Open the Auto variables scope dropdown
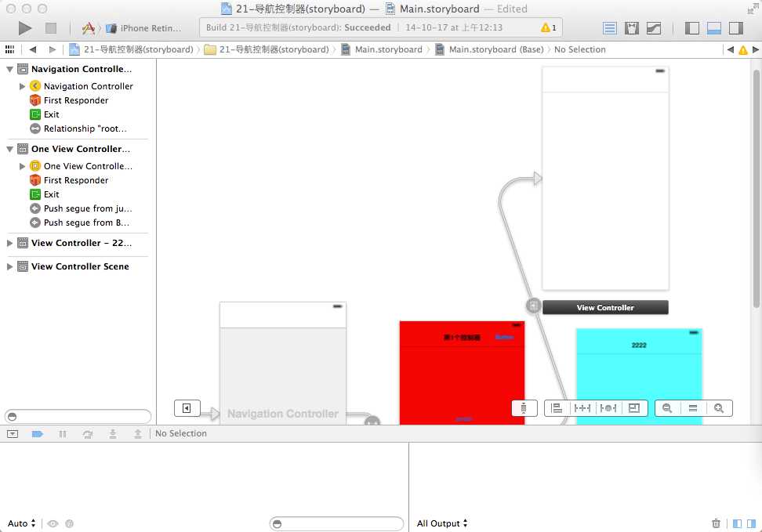This screenshot has width=762, height=532. click(21, 523)
